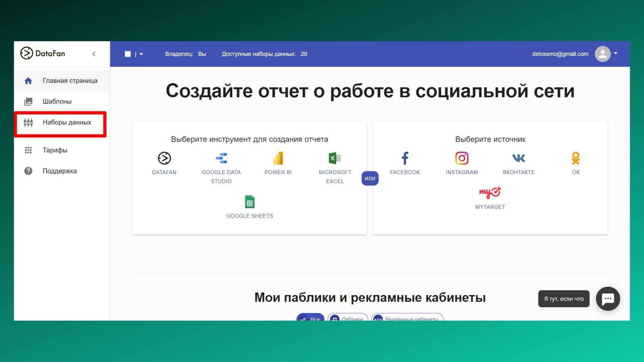Open the Поддержка menu item
This screenshot has height=362, width=644.
pos(62,171)
